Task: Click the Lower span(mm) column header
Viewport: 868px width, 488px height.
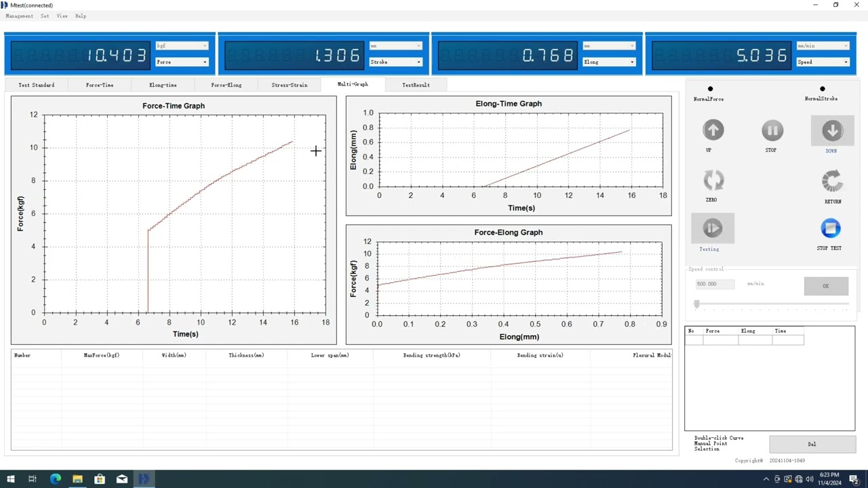Action: click(330, 355)
